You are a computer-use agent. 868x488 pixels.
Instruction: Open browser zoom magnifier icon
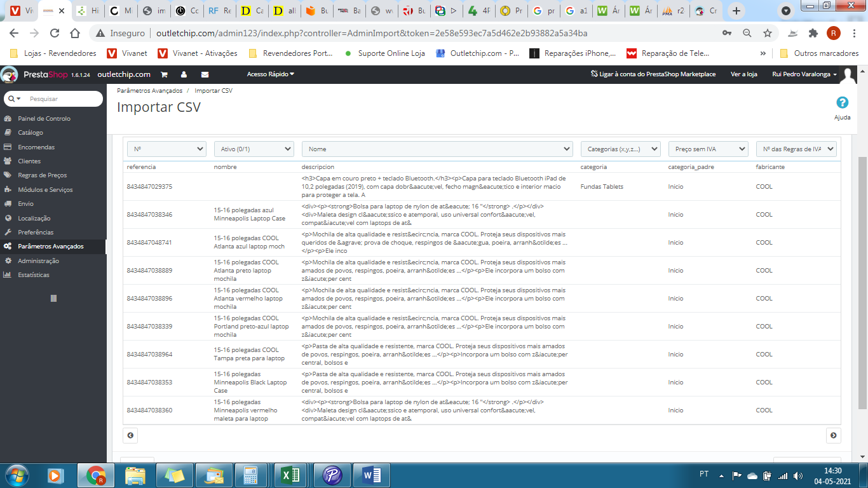click(747, 33)
